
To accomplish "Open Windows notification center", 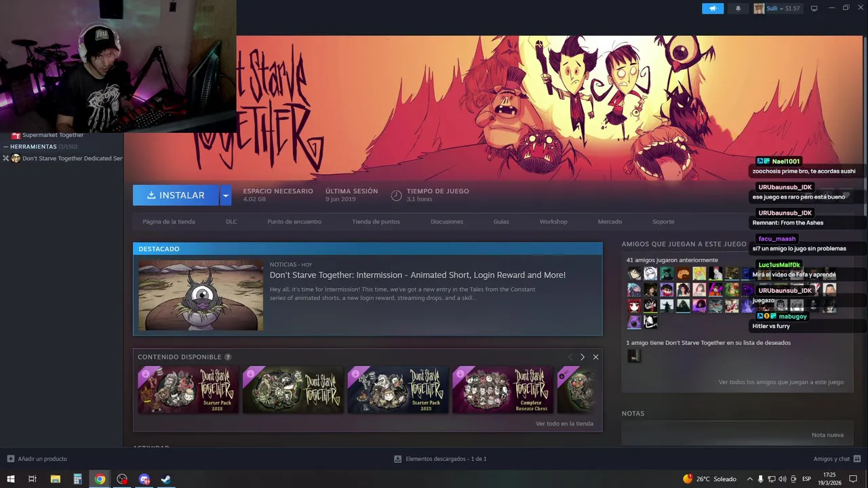I will tap(853, 479).
